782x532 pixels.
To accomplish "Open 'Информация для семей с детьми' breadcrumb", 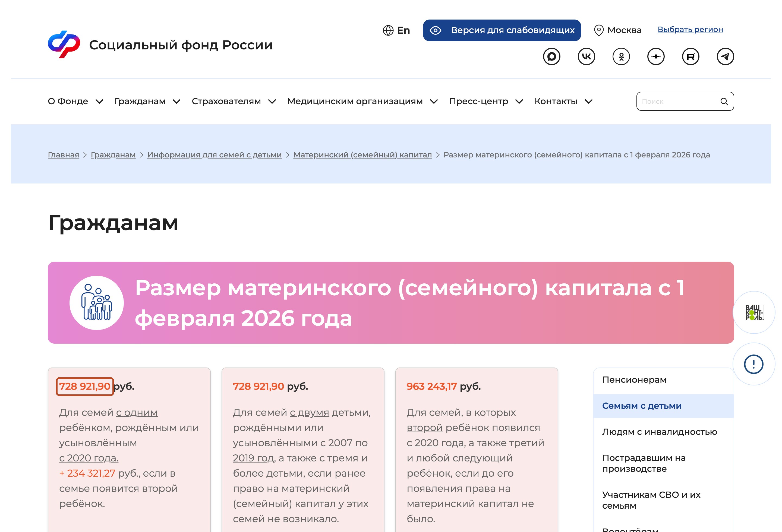I will (214, 155).
